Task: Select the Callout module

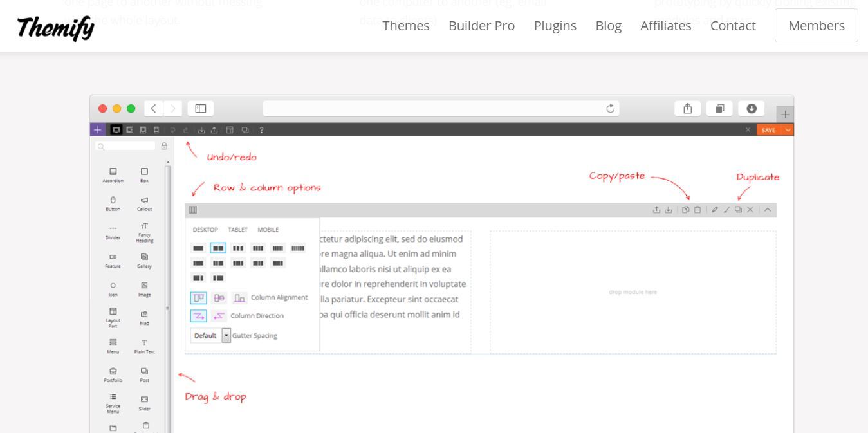Action: point(144,203)
